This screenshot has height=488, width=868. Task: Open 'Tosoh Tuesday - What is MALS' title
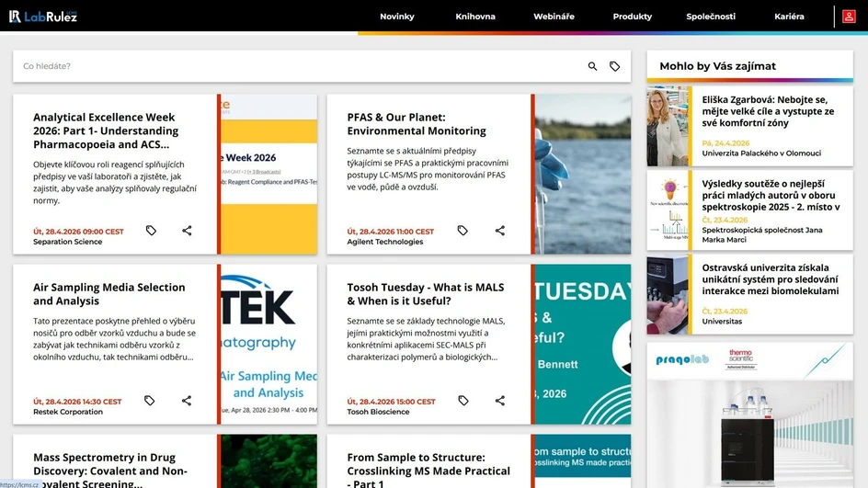coord(425,294)
